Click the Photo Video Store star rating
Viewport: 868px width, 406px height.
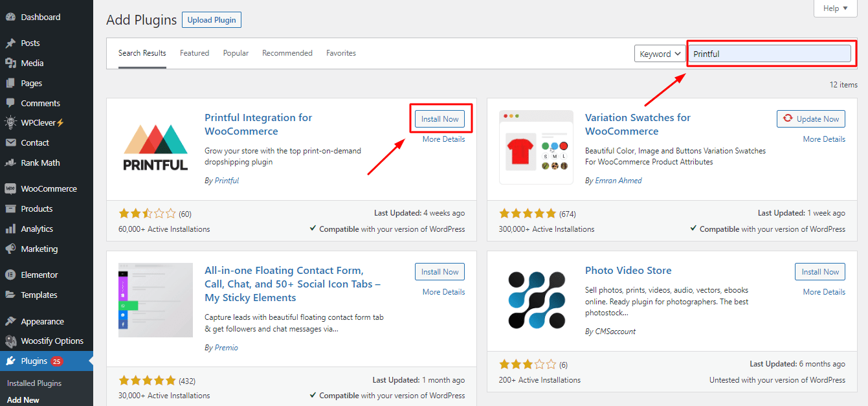528,365
